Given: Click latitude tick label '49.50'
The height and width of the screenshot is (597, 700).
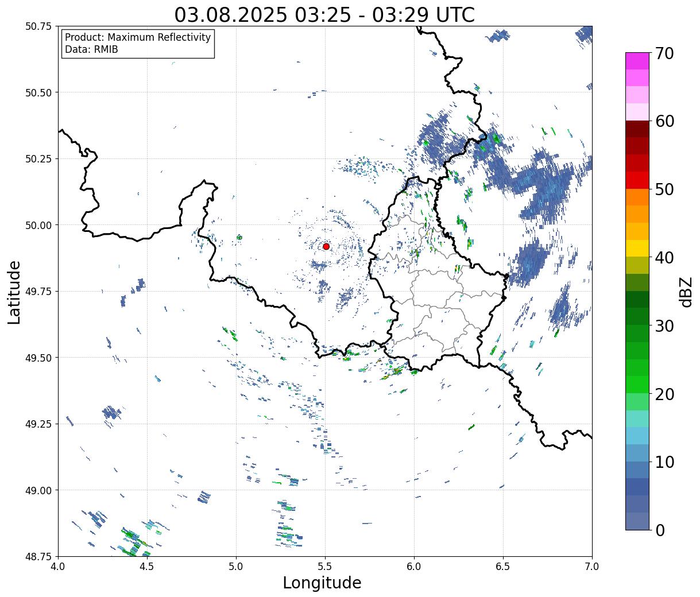Looking at the screenshot, I should [x=38, y=358].
